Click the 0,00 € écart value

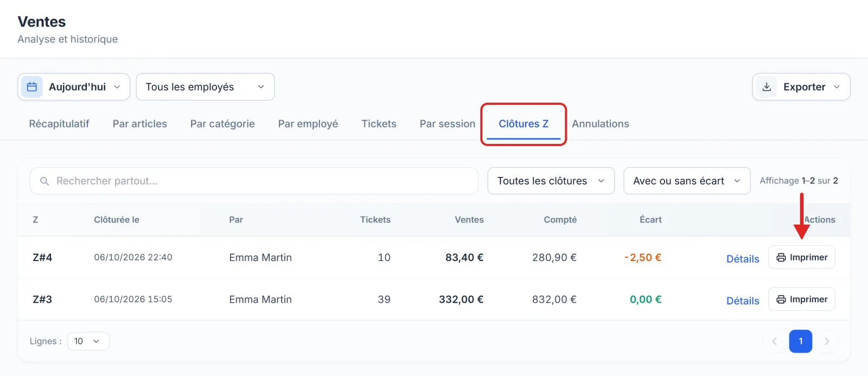coord(646,299)
